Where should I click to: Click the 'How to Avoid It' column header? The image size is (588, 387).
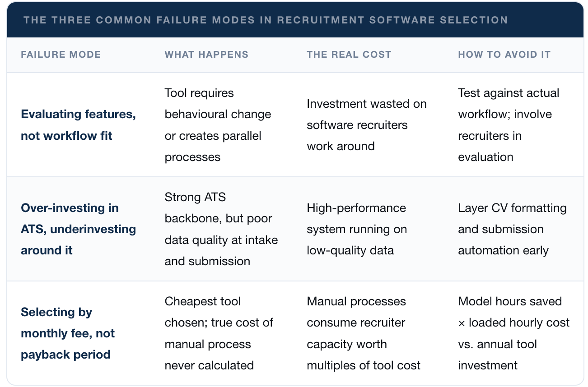(x=504, y=55)
